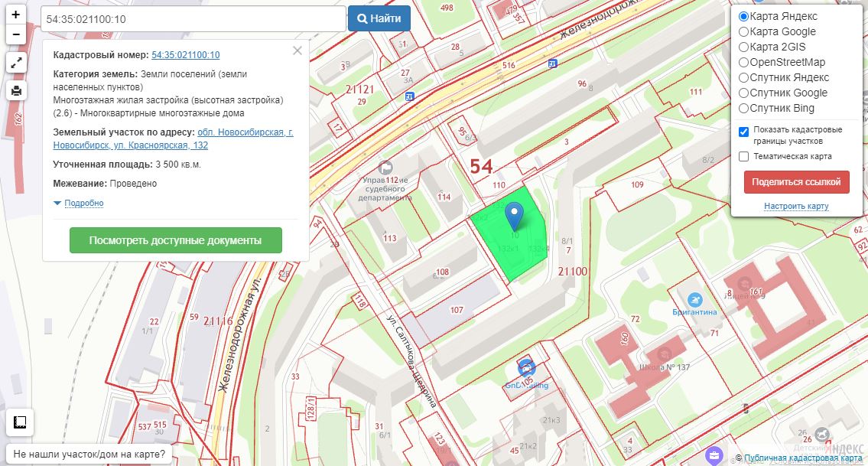This screenshot has height=466, width=868.
Task: Open the Настроить карту settings link
Action: 796,206
